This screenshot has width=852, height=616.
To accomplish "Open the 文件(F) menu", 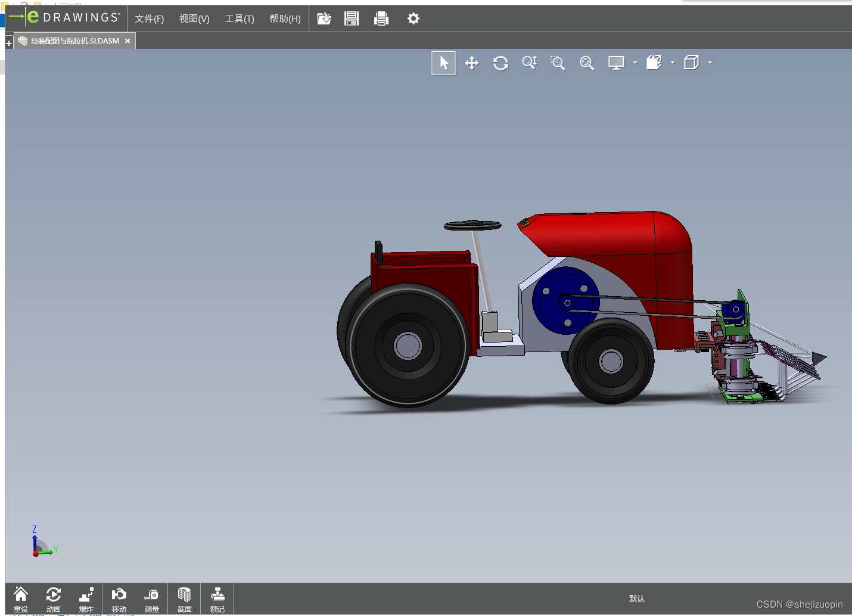I will click(149, 18).
